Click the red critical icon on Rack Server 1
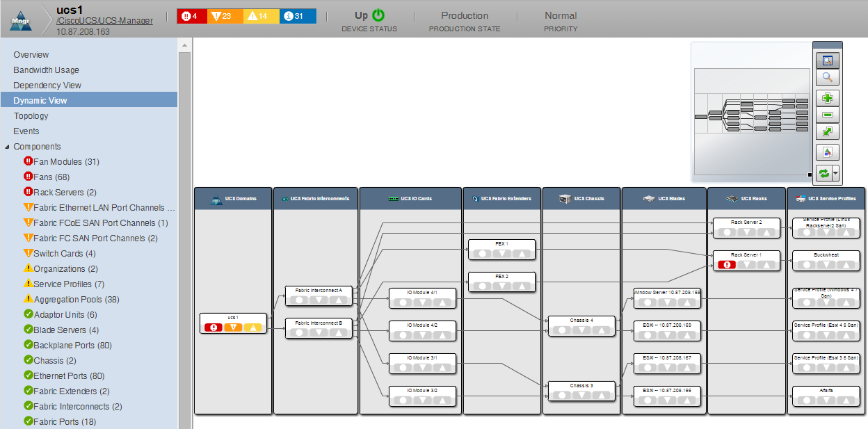Viewport: 868px width, 429px height. click(x=727, y=265)
